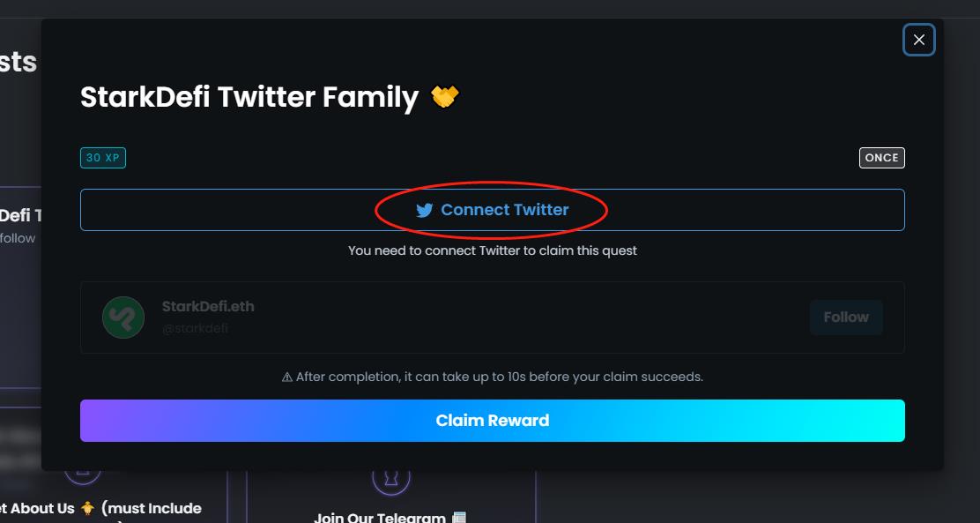
Task: Click the StarkDefi Twitter Family heading
Action: click(249, 96)
